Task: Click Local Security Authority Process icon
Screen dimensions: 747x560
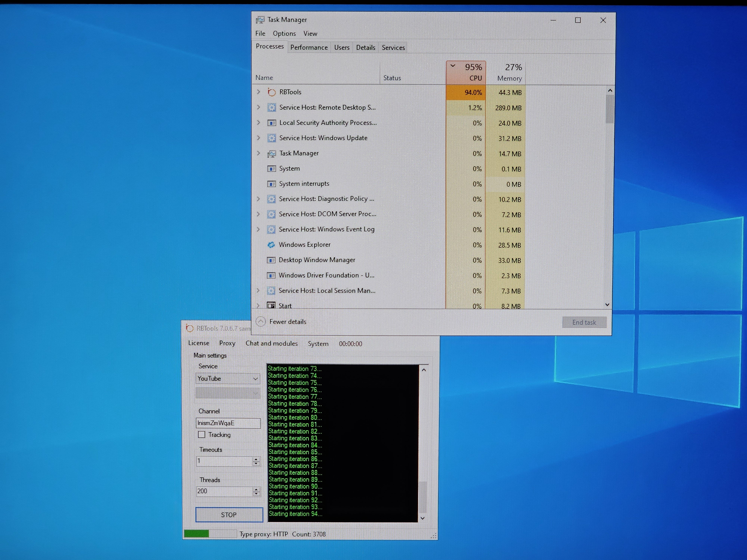Action: pyautogui.click(x=272, y=123)
